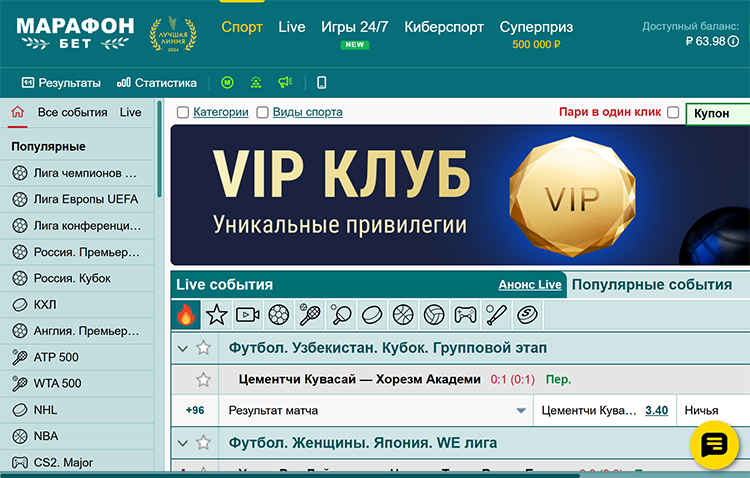Favorite the Узбекистан Кубок league star

203,348
